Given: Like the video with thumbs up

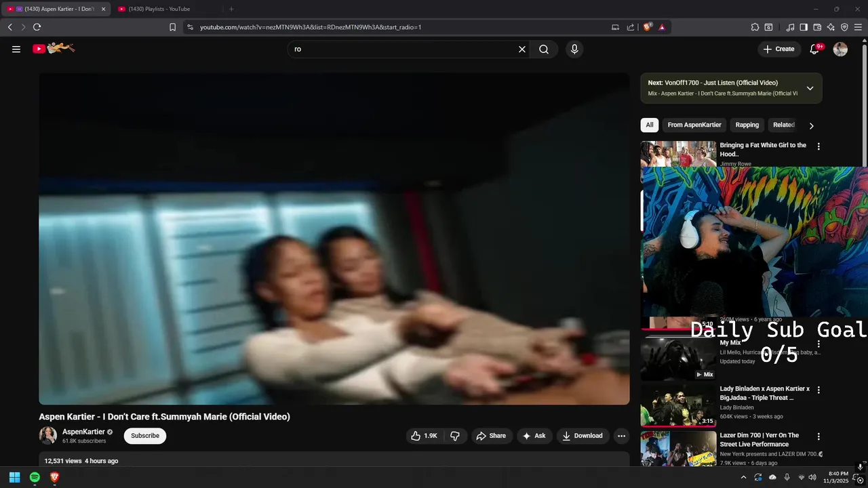Looking at the screenshot, I should click(424, 436).
